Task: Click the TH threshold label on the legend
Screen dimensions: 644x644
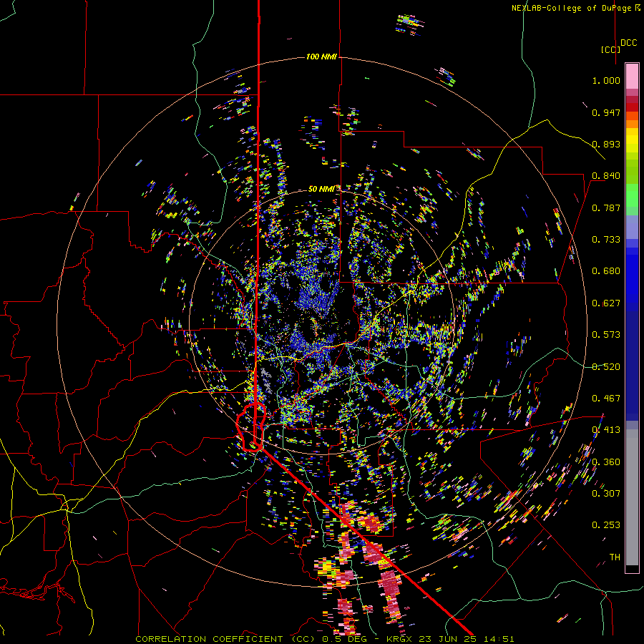Action: tap(615, 557)
